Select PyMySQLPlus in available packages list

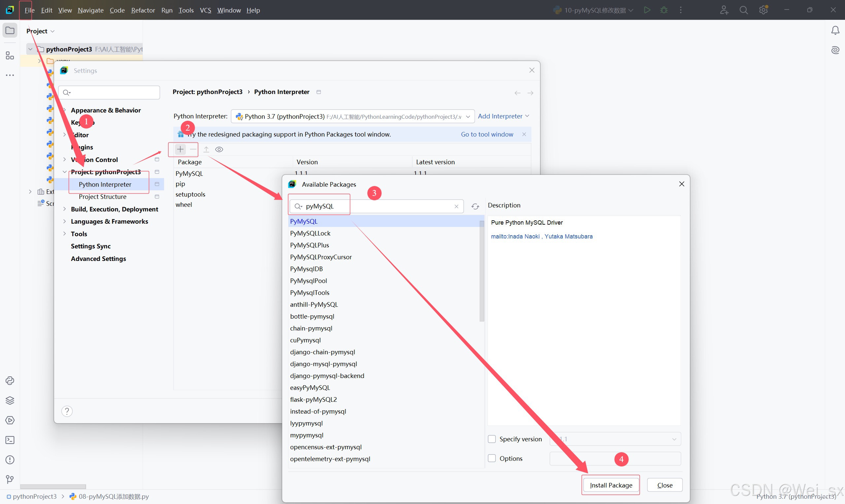(309, 245)
